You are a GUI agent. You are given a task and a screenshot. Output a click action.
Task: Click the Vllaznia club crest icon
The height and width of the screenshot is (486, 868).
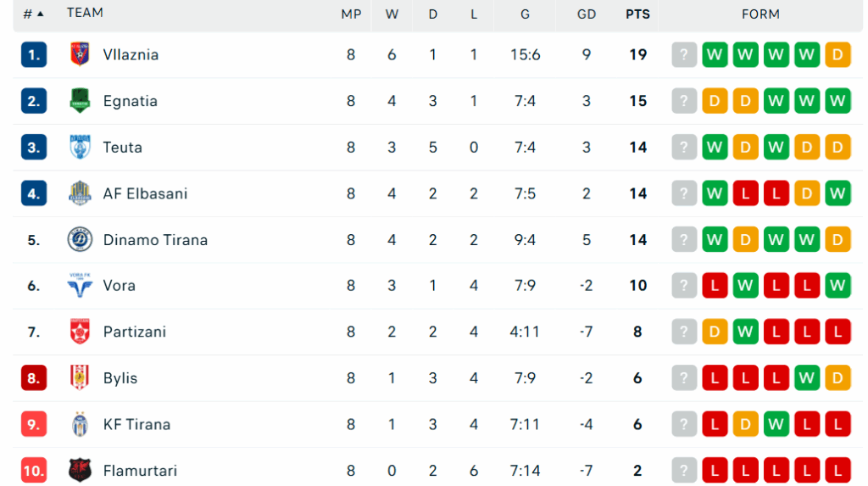(80, 55)
